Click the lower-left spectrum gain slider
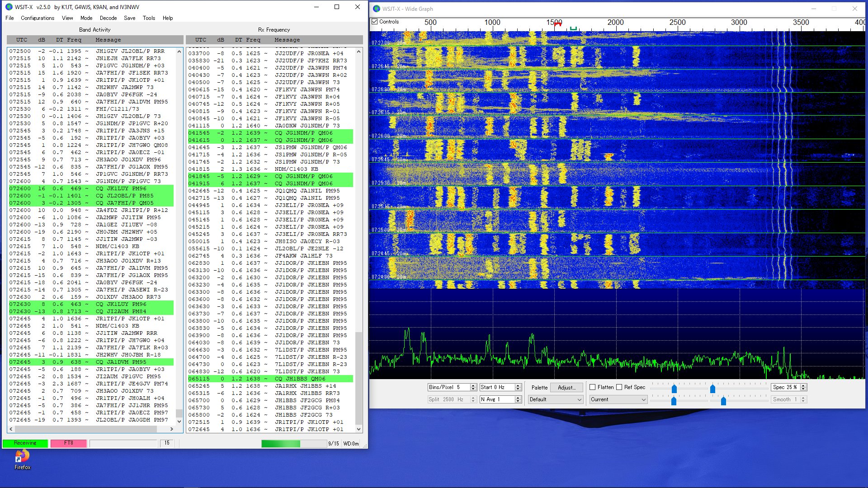The width and height of the screenshot is (868, 488). [x=674, y=401]
